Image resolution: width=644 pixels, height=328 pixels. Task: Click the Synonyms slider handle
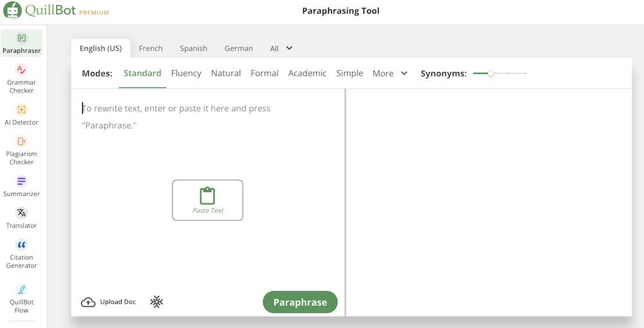click(491, 73)
